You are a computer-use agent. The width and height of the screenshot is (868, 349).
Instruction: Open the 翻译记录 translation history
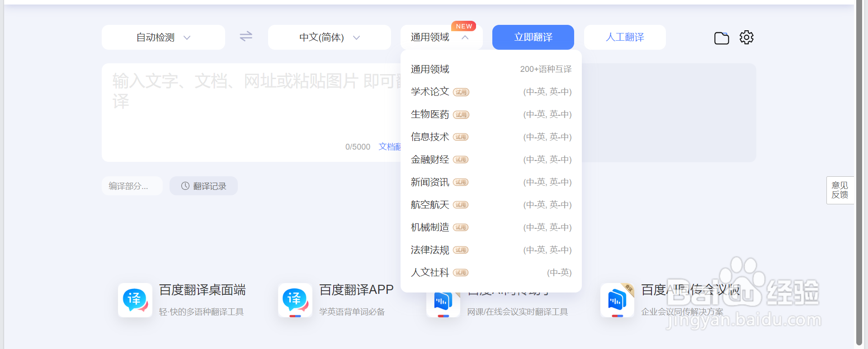click(203, 186)
